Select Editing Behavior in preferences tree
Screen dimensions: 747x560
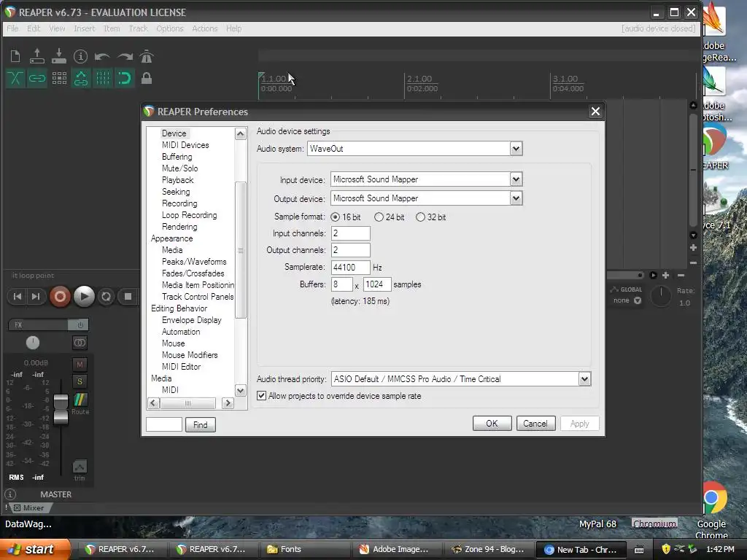[x=179, y=308]
